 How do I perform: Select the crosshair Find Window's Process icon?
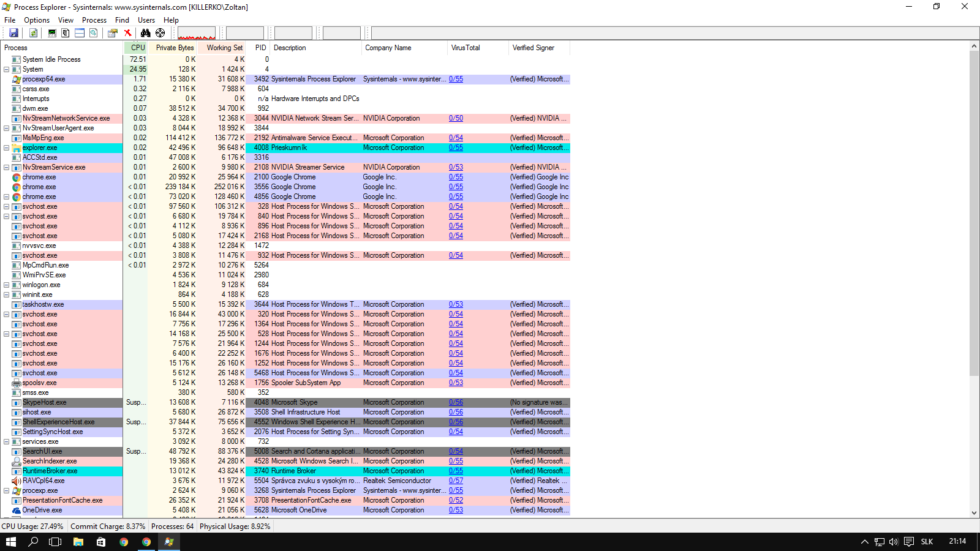point(160,33)
